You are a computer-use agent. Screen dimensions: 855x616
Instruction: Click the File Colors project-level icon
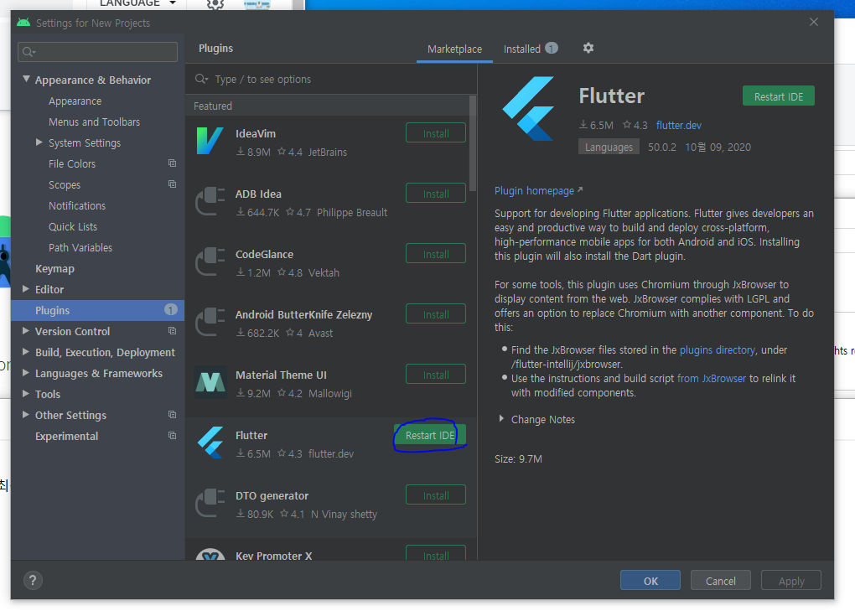pos(173,163)
